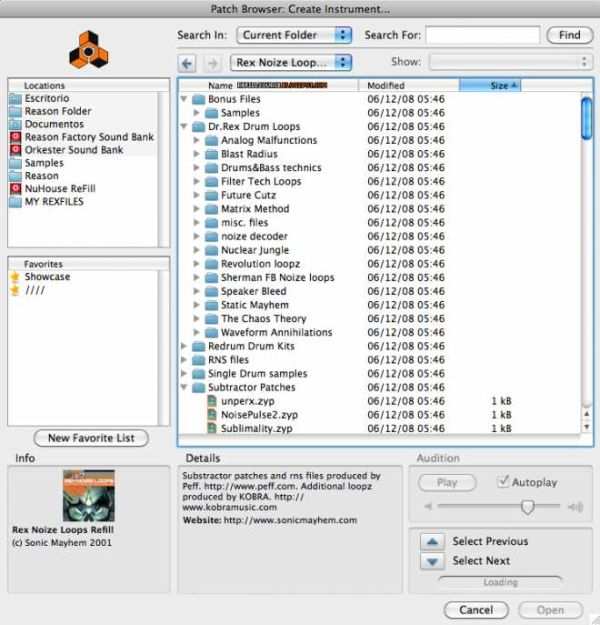Click the Future Cutz folder icon

211,195
